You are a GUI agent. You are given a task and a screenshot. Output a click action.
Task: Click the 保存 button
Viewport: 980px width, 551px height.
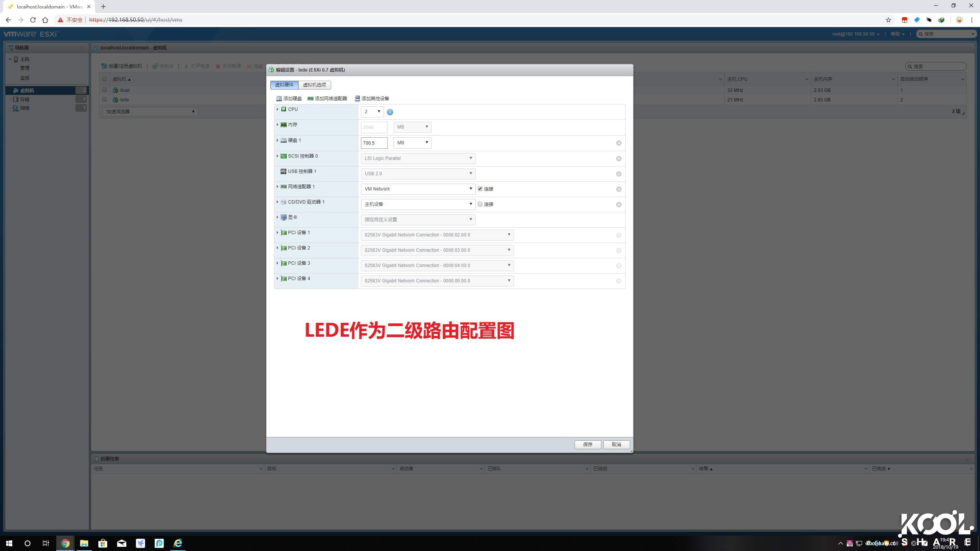pos(588,444)
